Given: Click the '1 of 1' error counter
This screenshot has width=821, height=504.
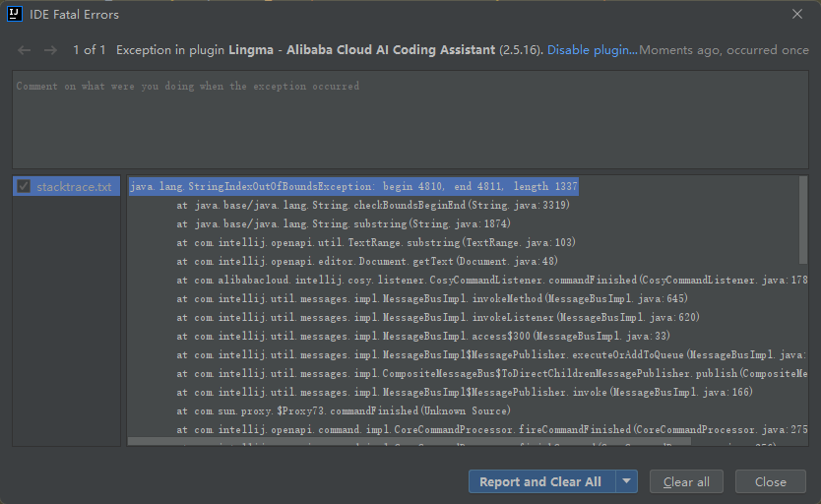Looking at the screenshot, I should (89, 50).
